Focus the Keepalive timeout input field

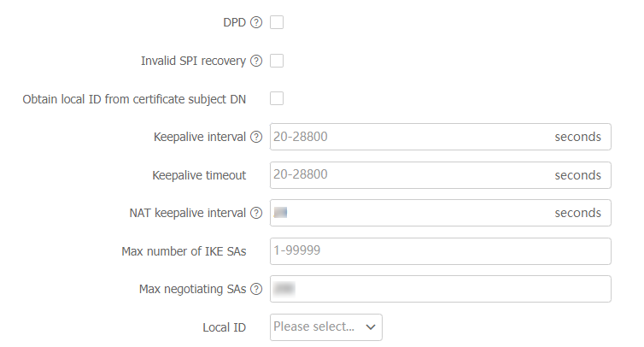click(x=410, y=175)
